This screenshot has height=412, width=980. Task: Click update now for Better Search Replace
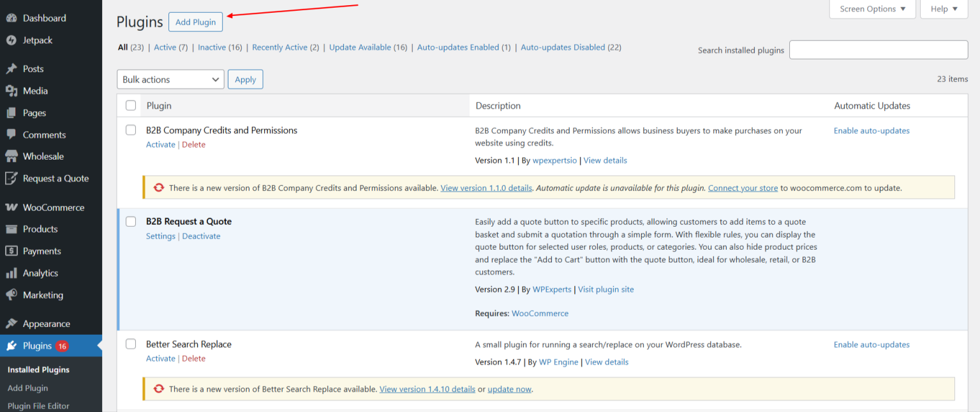click(509, 388)
